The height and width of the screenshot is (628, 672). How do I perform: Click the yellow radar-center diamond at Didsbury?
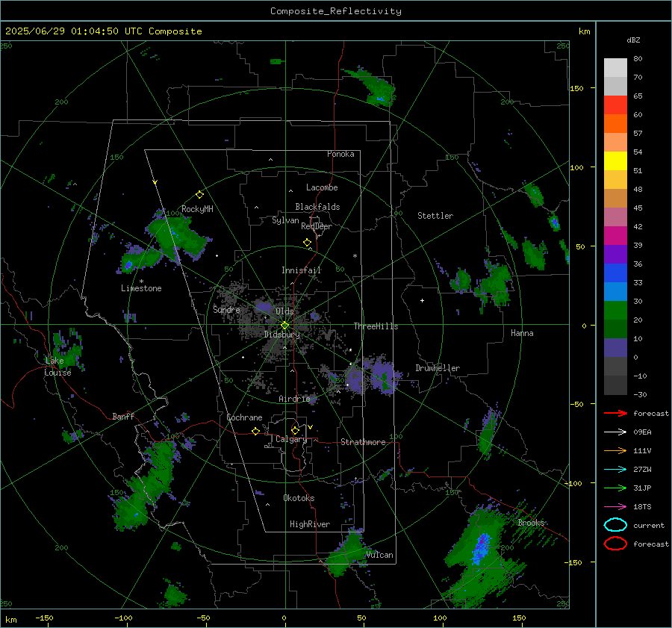pyautogui.click(x=284, y=326)
